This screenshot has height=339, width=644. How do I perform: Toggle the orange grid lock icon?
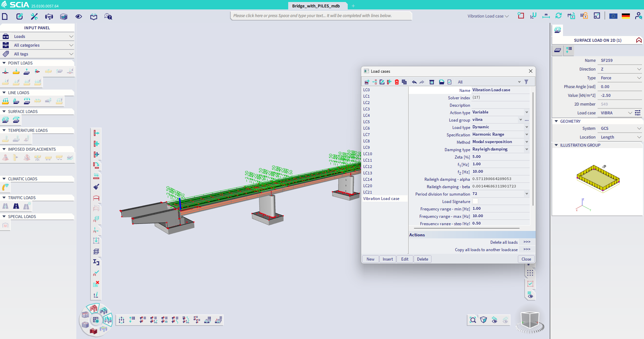[x=584, y=16]
